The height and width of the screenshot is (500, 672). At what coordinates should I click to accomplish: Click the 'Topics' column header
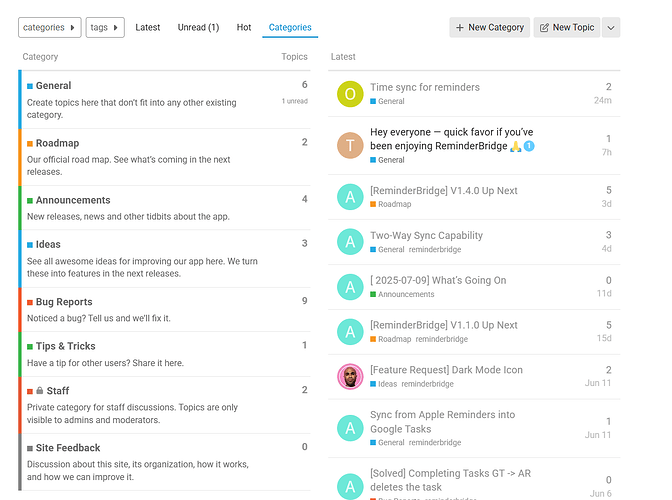(294, 57)
